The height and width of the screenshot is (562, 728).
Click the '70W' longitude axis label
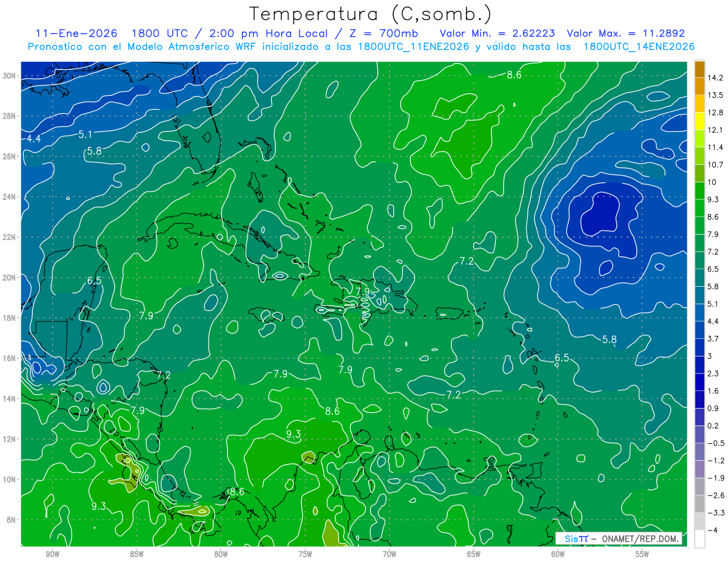(x=389, y=554)
